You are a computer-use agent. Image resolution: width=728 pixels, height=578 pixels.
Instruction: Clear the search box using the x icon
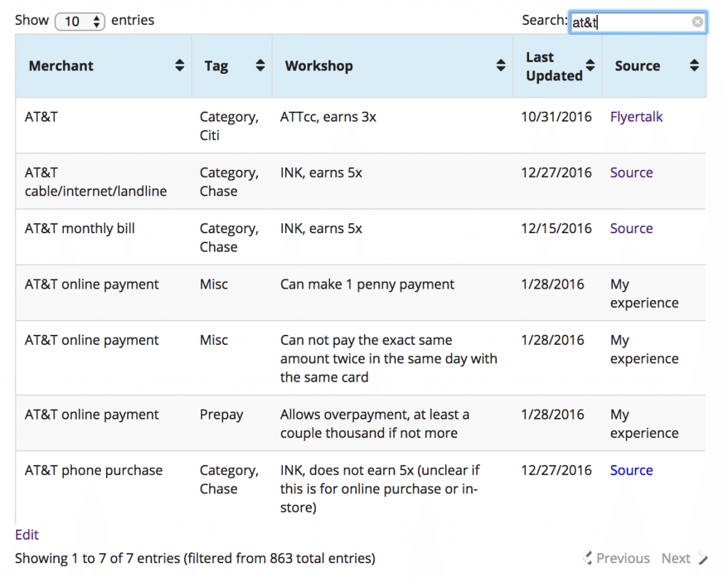click(x=697, y=22)
